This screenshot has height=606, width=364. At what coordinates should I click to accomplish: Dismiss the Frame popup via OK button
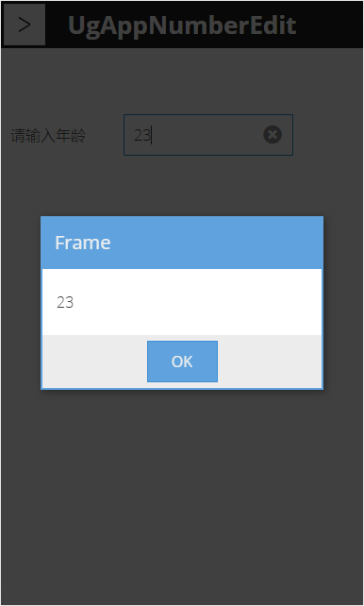pos(182,362)
